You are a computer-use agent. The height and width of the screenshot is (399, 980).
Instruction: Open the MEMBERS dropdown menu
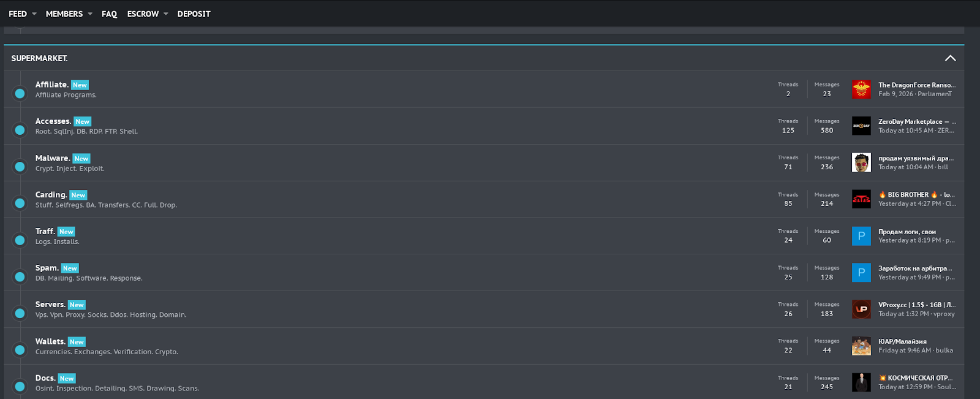(64, 13)
